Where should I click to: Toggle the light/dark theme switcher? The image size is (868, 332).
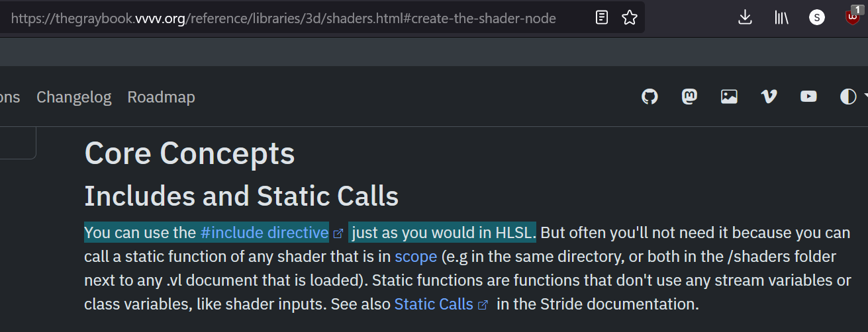point(848,97)
